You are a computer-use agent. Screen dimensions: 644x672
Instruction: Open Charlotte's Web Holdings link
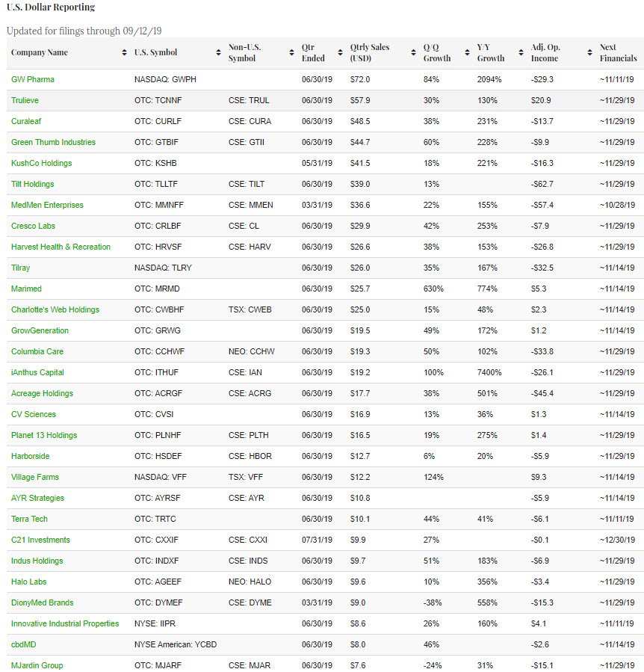55,309
